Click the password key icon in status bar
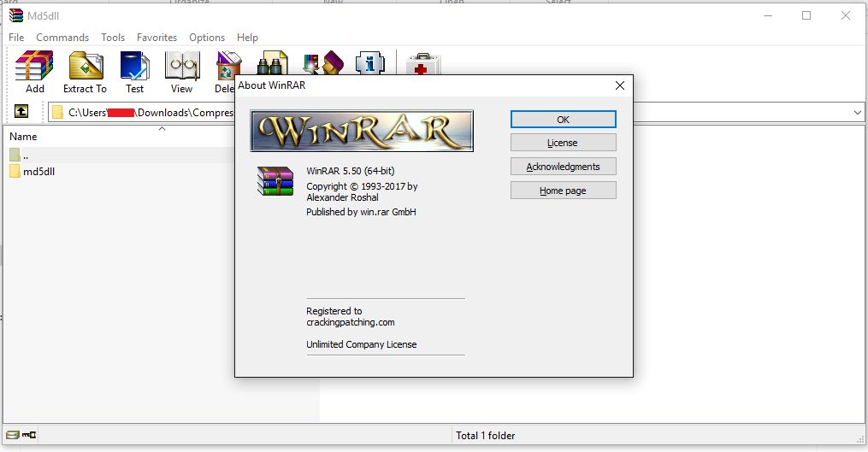This screenshot has width=868, height=452. 29,436
